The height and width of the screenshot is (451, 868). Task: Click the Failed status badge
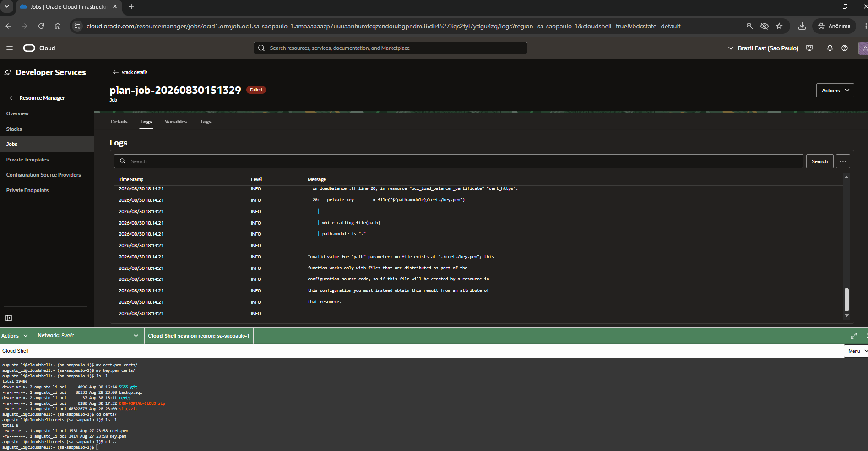click(x=256, y=90)
